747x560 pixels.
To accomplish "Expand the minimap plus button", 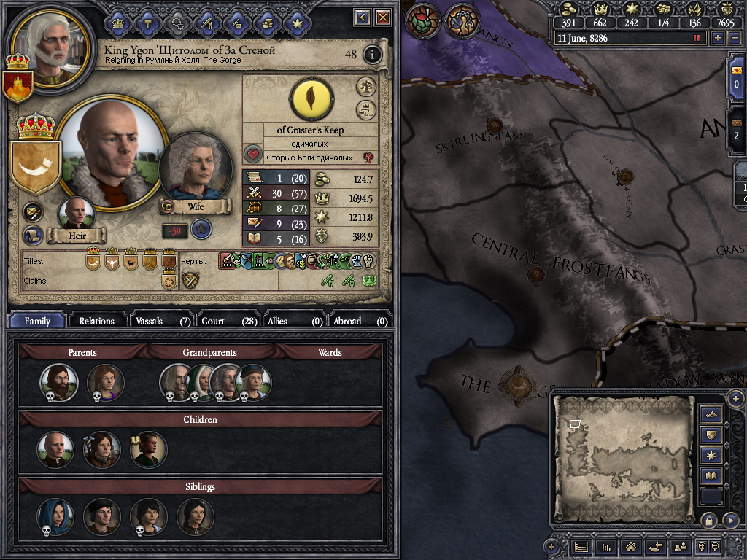I will 735,399.
